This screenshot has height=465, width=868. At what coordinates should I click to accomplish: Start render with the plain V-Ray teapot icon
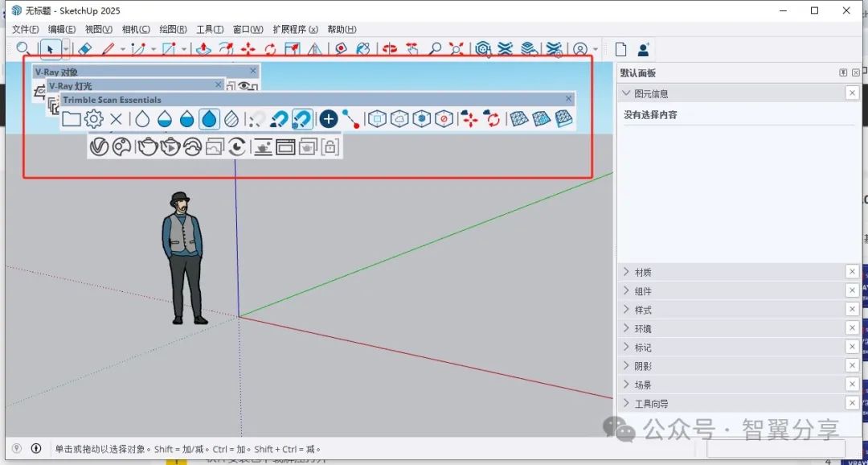point(148,147)
